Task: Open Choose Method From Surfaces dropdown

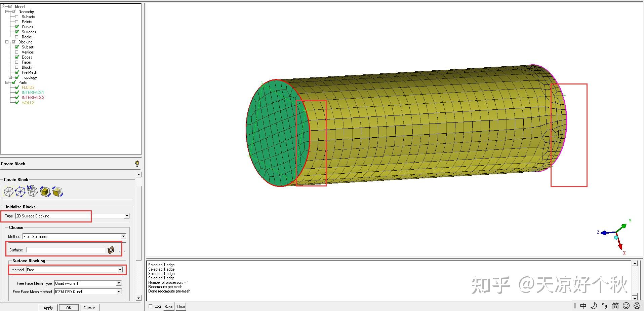Action: 123,237
